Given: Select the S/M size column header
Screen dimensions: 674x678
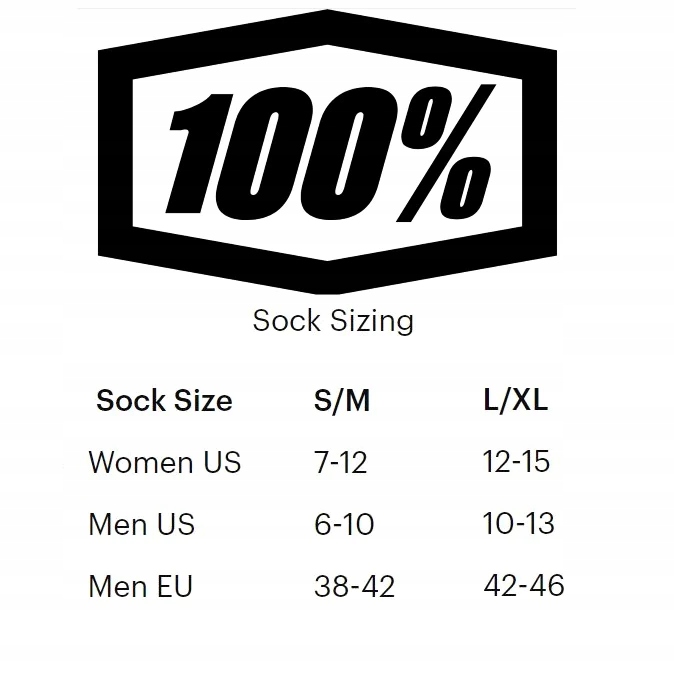Looking at the screenshot, I should tap(342, 401).
